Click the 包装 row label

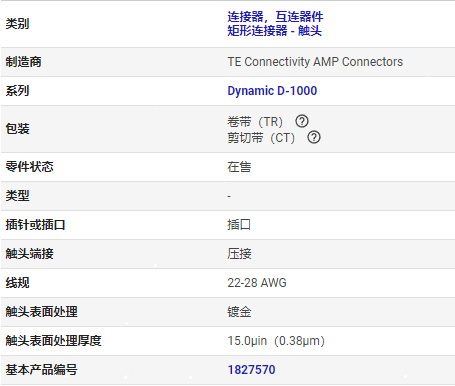tap(17, 129)
